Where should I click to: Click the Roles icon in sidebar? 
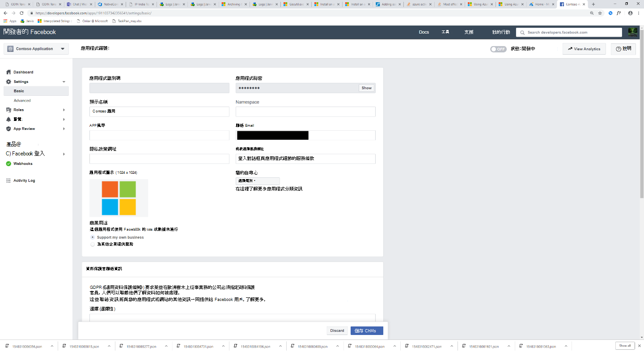click(8, 110)
